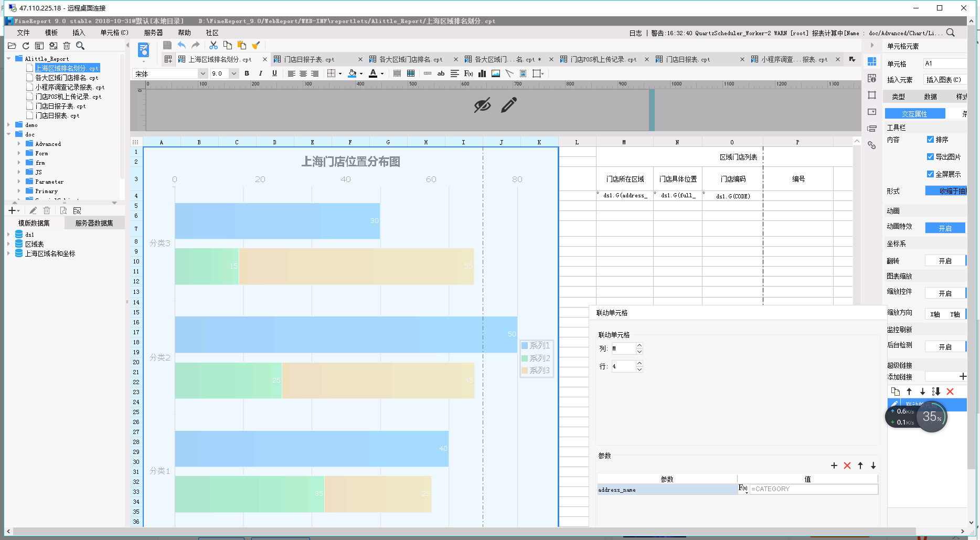Center align cell text

click(x=303, y=73)
